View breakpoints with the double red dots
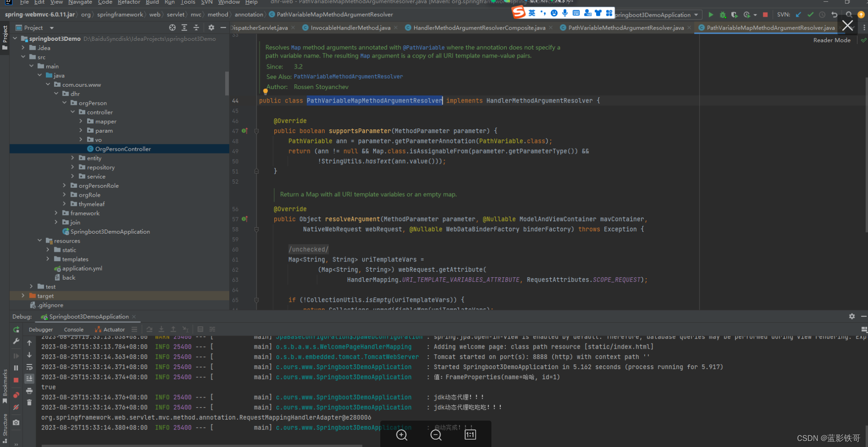The image size is (868, 447). pyautogui.click(x=16, y=395)
